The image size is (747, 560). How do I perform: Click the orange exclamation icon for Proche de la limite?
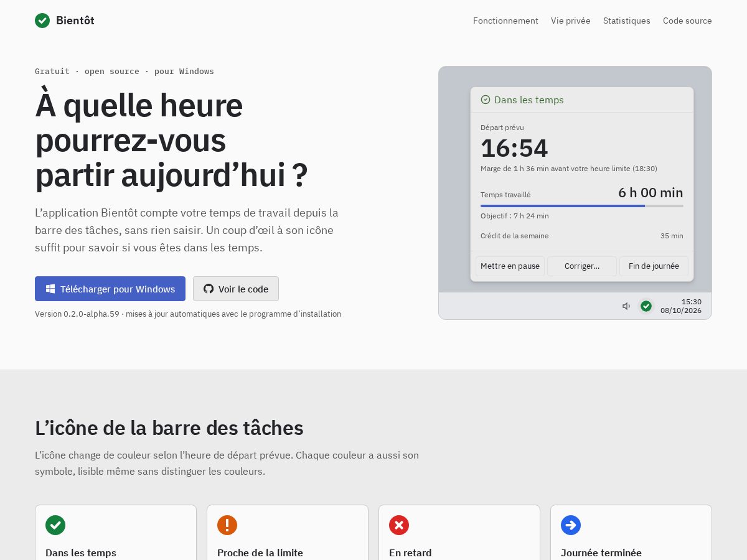(227, 525)
